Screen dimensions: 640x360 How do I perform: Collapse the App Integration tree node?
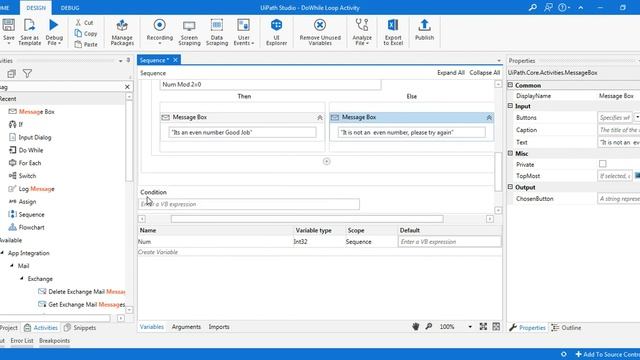coord(2,253)
